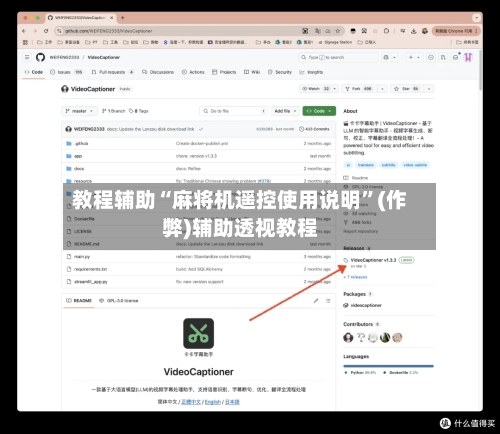Open the green Code dropdown button
This screenshot has width=500, height=434.
(x=319, y=111)
